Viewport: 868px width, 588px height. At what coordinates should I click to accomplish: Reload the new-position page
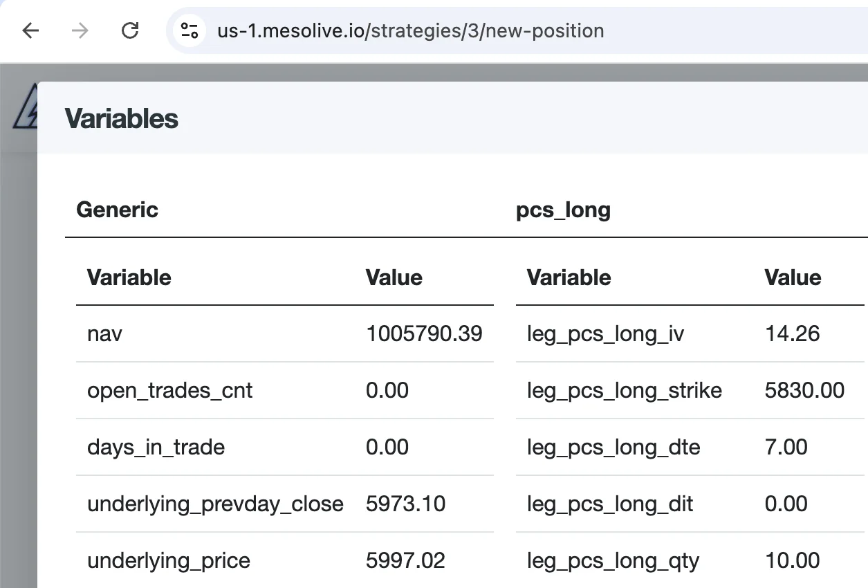point(129,30)
